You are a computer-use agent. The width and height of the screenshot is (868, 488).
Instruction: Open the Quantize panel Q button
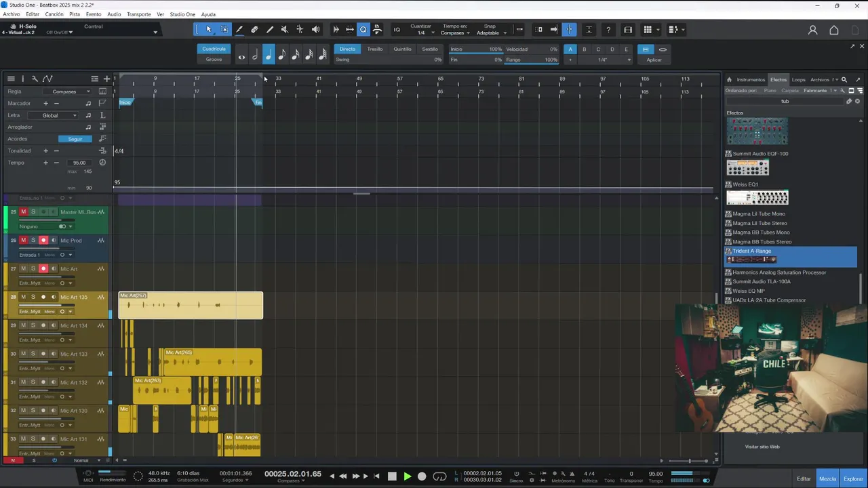click(363, 29)
